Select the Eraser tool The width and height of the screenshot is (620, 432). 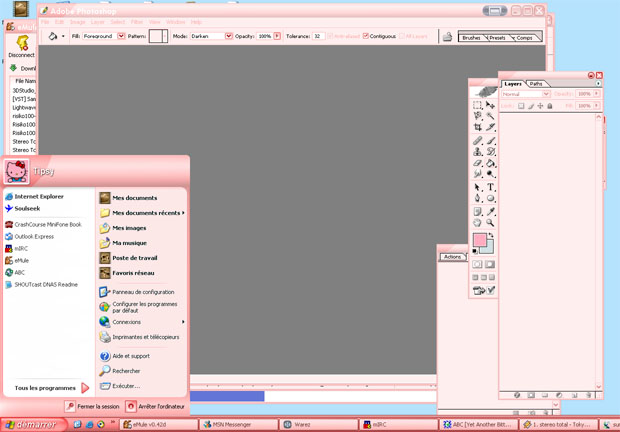(x=478, y=163)
